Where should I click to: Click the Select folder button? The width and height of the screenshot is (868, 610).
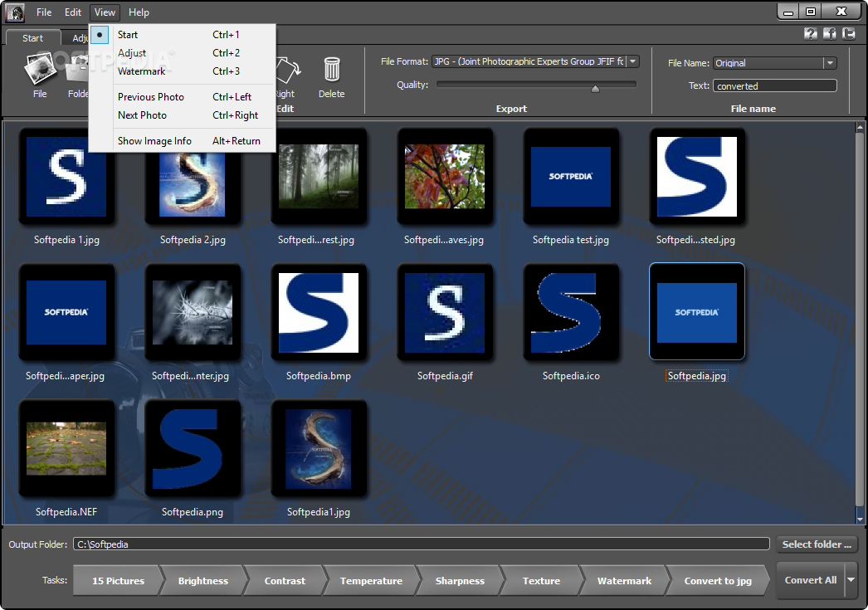click(817, 544)
